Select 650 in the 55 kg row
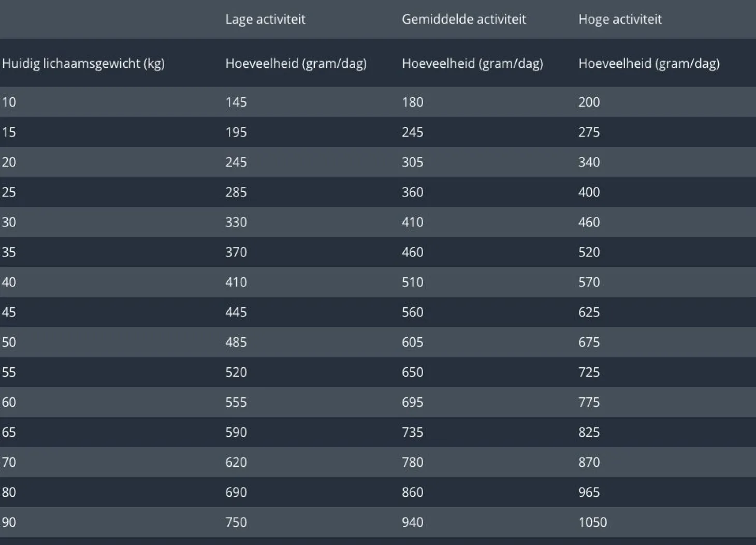Image resolution: width=756 pixels, height=545 pixels. 413,372
